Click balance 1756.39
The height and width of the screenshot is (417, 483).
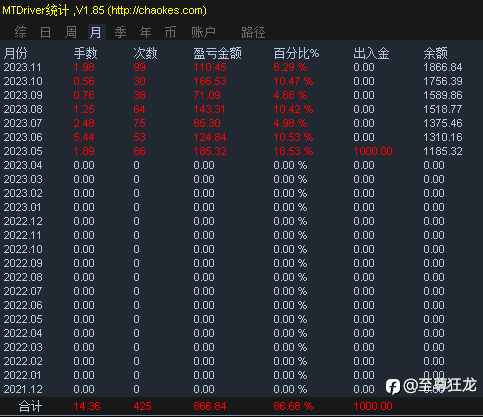pyautogui.click(x=443, y=81)
